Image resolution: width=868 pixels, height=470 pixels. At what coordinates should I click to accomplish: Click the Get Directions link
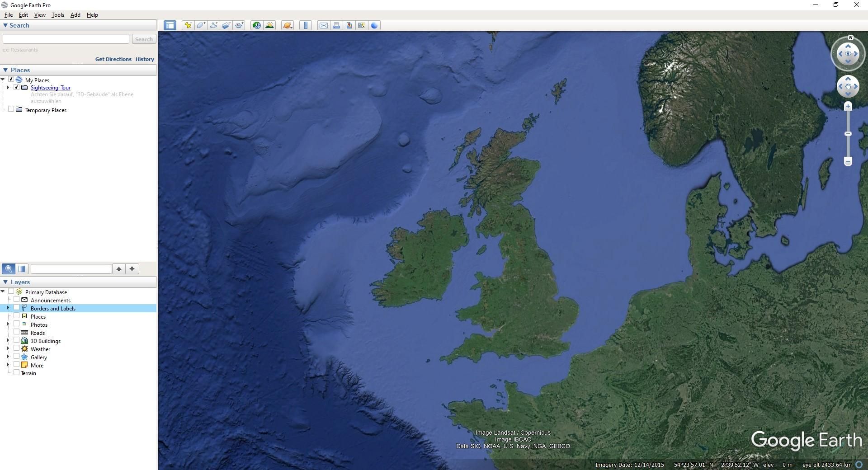pyautogui.click(x=113, y=59)
